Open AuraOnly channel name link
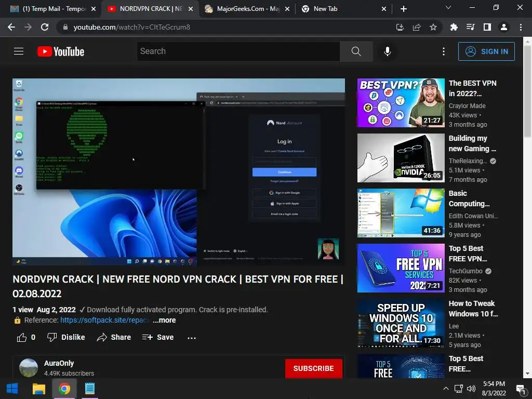The image size is (532, 399). tap(59, 363)
